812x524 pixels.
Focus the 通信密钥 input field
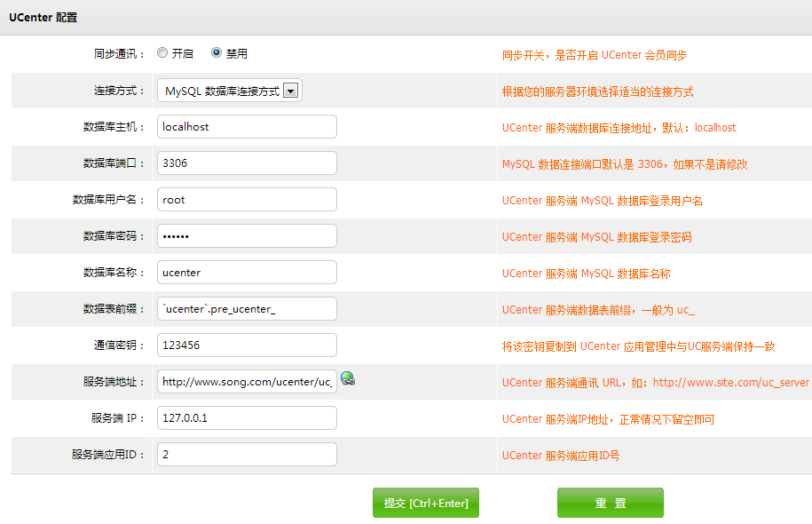point(247,345)
